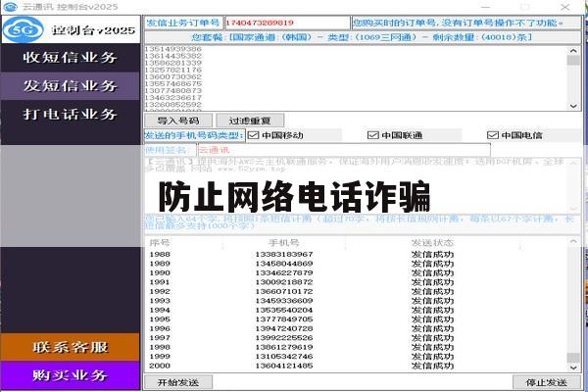
Task: Click 开始发送 button
Action: click(178, 382)
